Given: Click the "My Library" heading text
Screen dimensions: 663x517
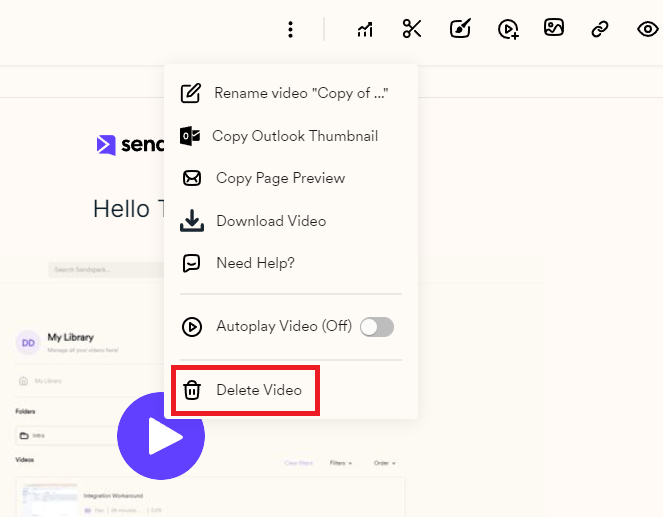Looking at the screenshot, I should pyautogui.click(x=71, y=337).
